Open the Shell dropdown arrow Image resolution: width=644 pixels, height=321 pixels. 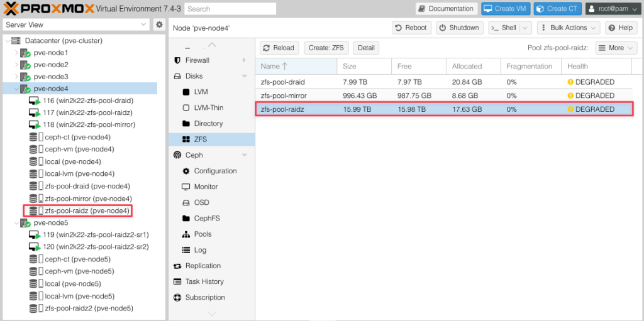pos(526,28)
